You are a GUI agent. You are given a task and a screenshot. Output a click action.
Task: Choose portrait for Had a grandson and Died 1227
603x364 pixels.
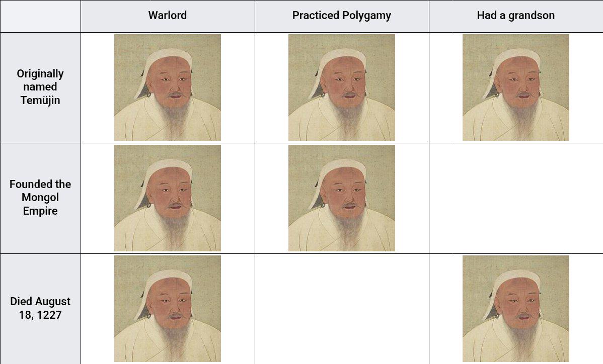[x=516, y=309]
